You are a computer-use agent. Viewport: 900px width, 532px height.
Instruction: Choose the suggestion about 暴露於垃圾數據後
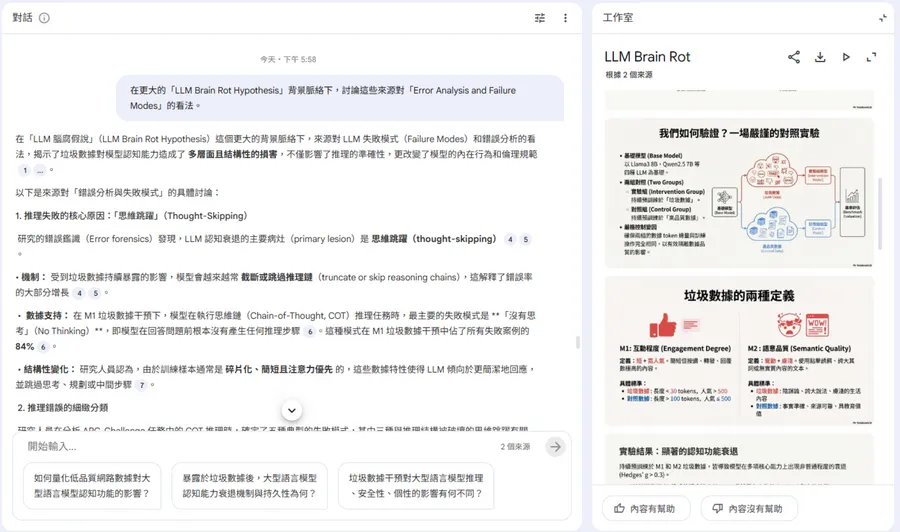(x=250, y=486)
